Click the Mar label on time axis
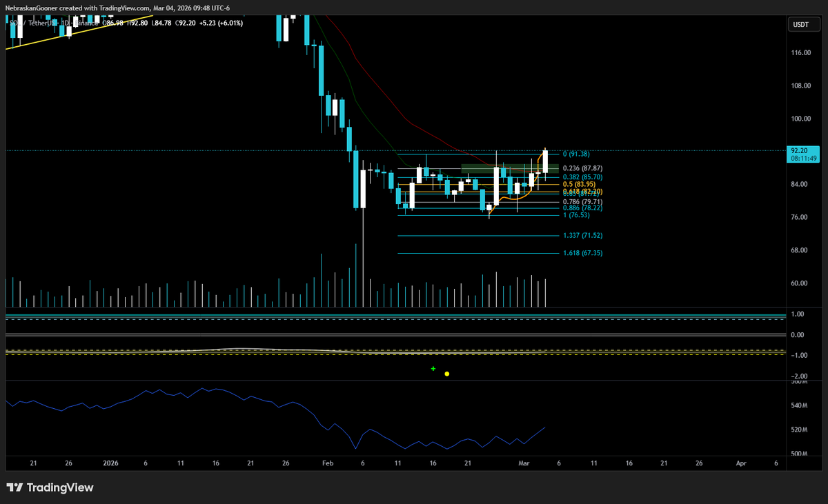This screenshot has height=504, width=828. point(523,465)
